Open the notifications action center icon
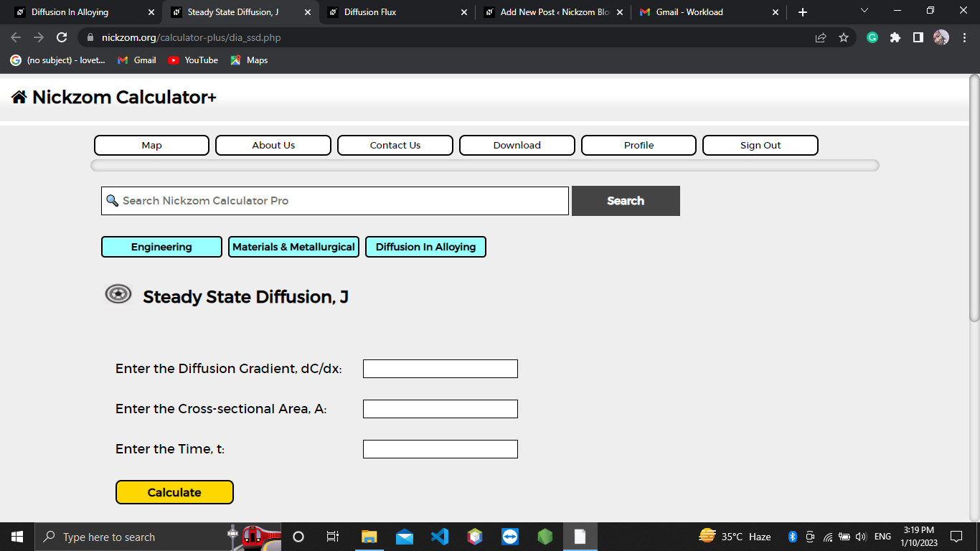 [x=956, y=537]
